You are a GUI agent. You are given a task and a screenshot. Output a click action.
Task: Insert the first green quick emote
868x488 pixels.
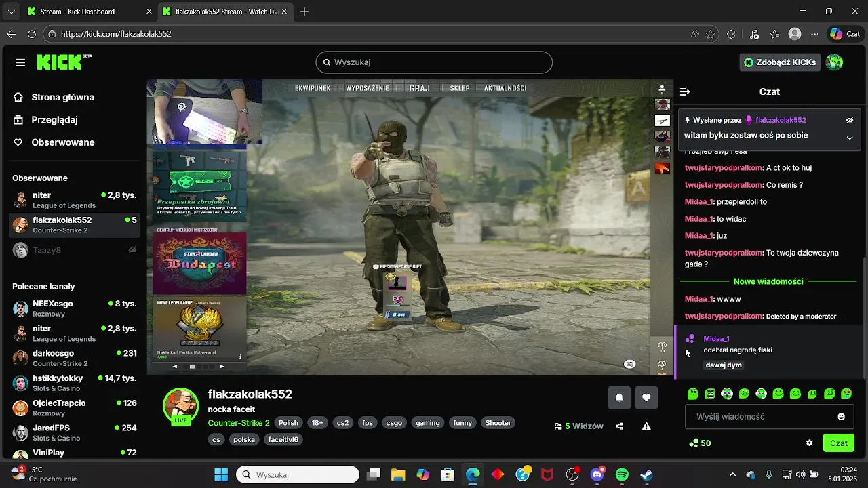[692, 394]
